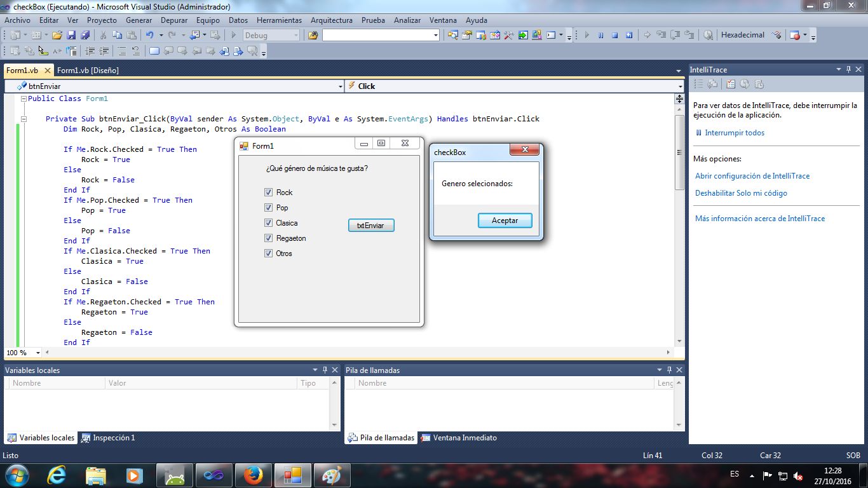Click the Copy icon in the standard toolbar
Image resolution: width=868 pixels, height=488 pixels.
click(x=116, y=35)
